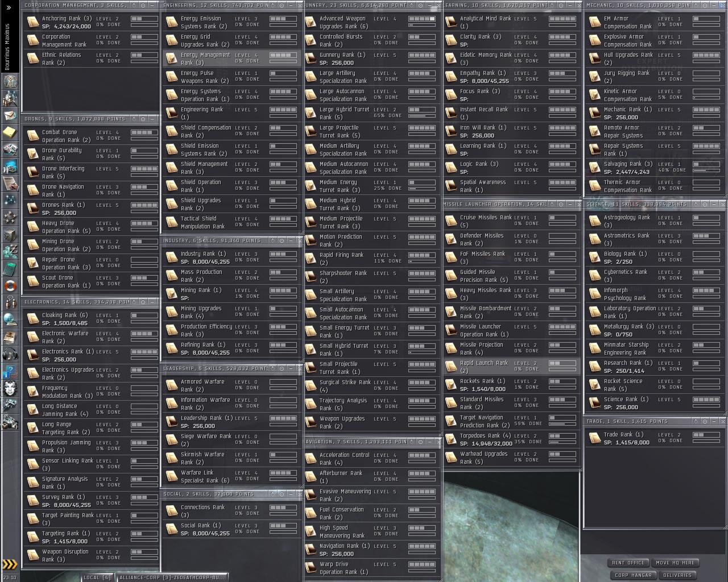Select the Refining Rank (1) skill
This screenshot has width=728, height=582.
point(232,348)
